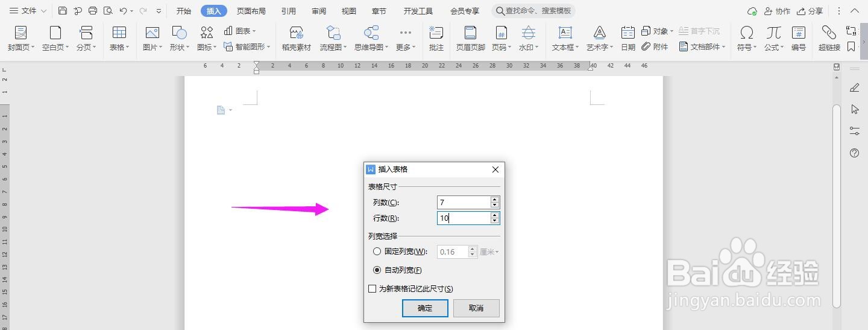Open the 文件 file menu
868x330 pixels.
click(28, 11)
